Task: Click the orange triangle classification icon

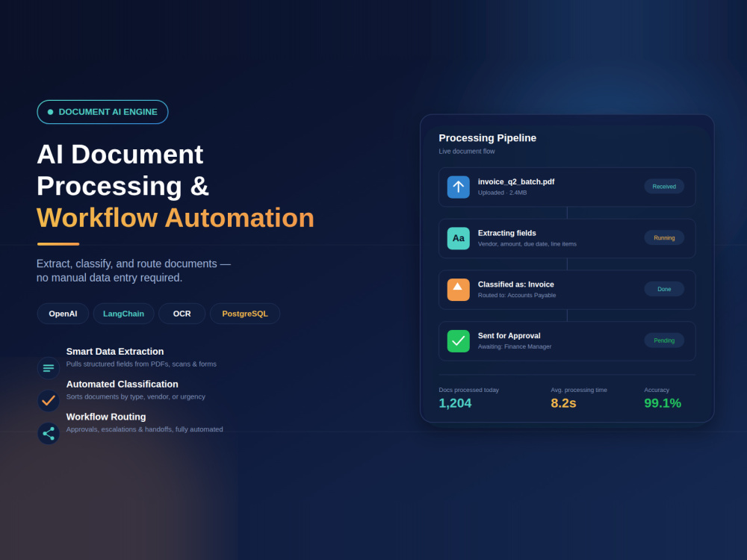Action: point(459,290)
